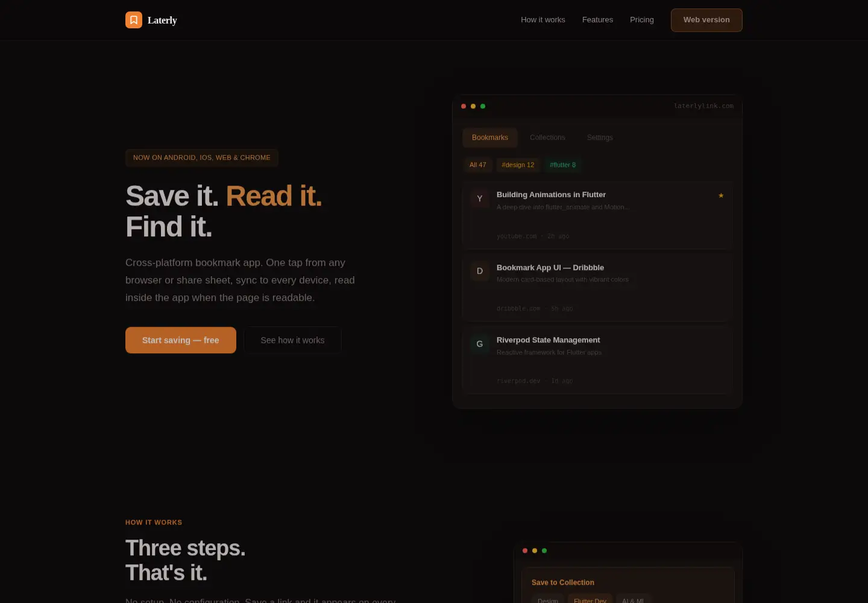The image size is (868, 603).
Task: Filter bookmarks by the #design 12 tag
Action: pos(518,165)
